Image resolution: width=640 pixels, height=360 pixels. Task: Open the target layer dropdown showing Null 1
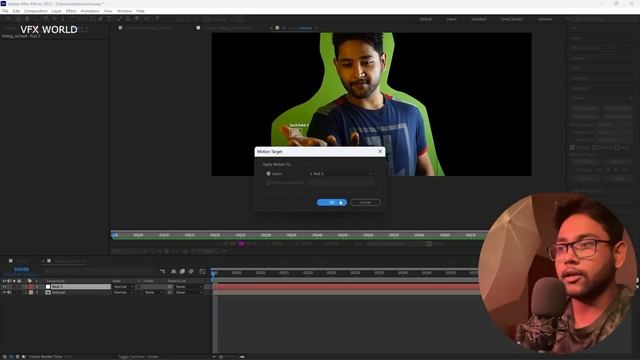click(x=341, y=173)
